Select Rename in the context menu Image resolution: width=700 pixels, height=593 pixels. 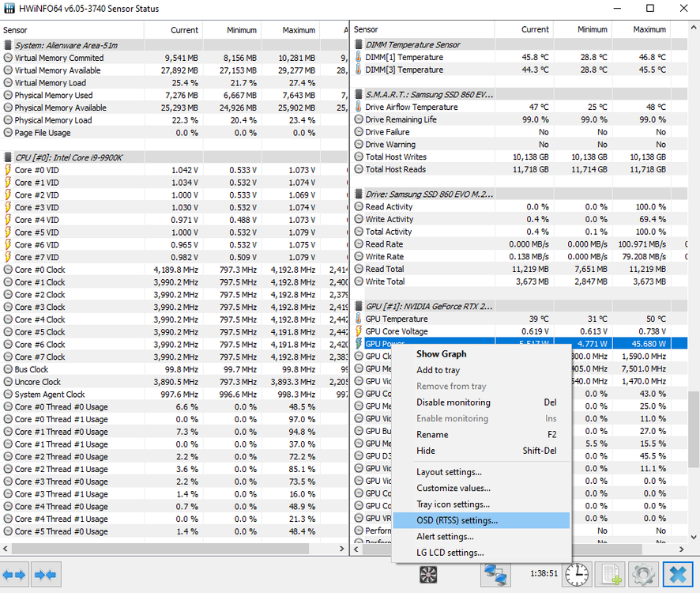[432, 435]
